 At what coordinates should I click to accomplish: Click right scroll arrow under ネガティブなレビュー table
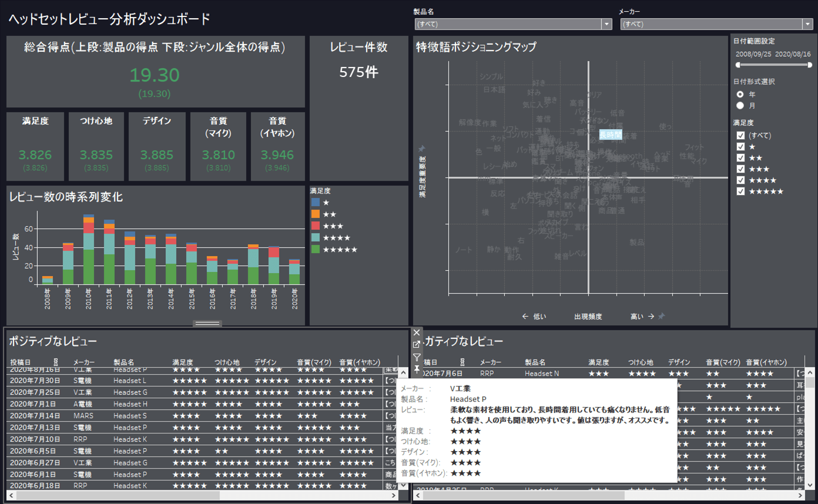(x=800, y=496)
